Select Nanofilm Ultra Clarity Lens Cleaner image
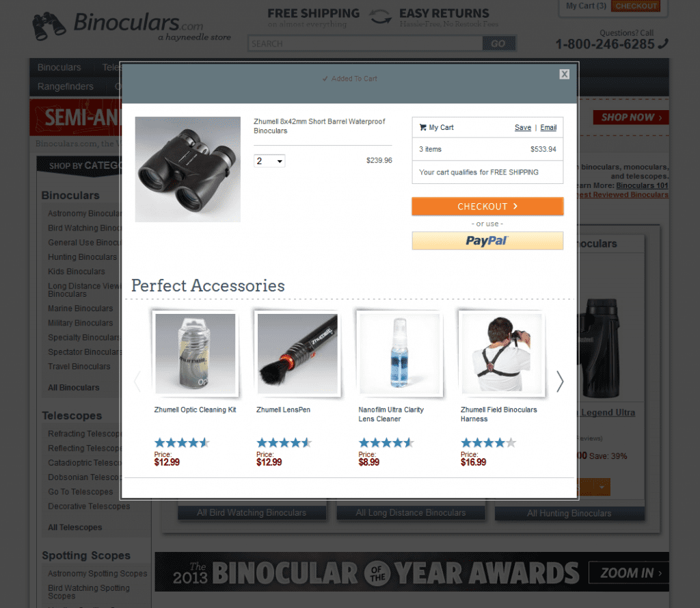This screenshot has height=608, width=700. click(x=399, y=354)
